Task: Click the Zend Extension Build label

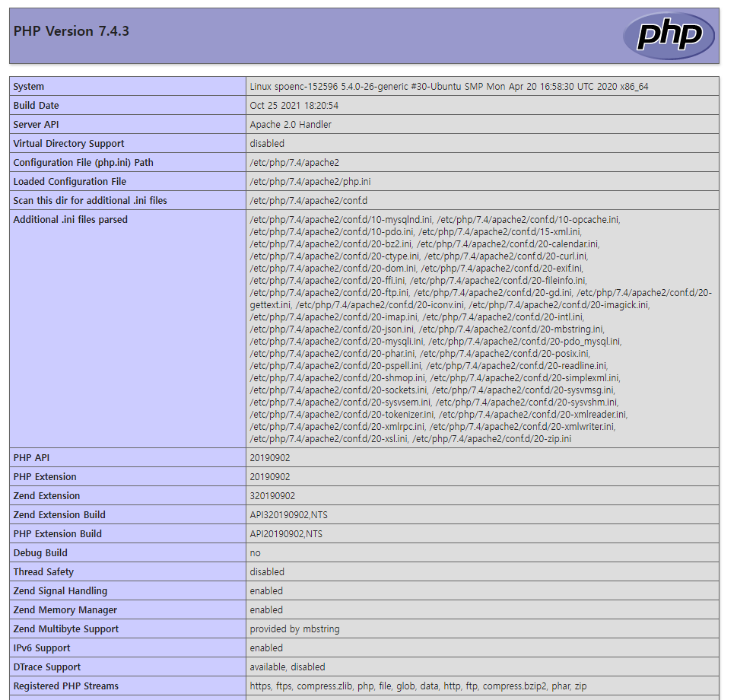Action: coord(59,515)
